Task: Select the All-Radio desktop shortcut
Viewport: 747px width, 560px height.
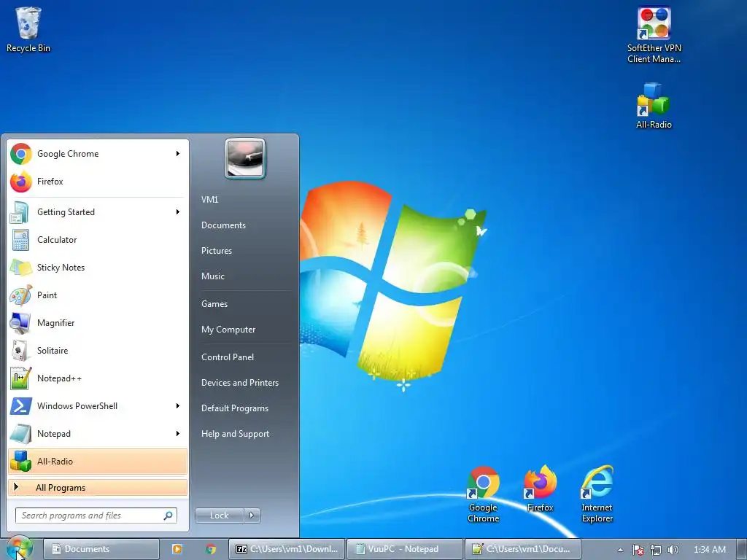Action: (654, 106)
